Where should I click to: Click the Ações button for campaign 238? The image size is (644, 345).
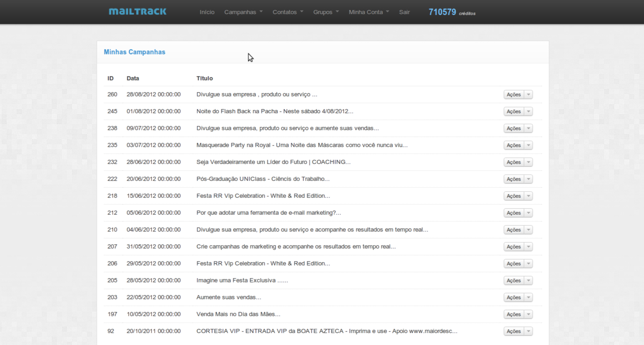click(514, 128)
